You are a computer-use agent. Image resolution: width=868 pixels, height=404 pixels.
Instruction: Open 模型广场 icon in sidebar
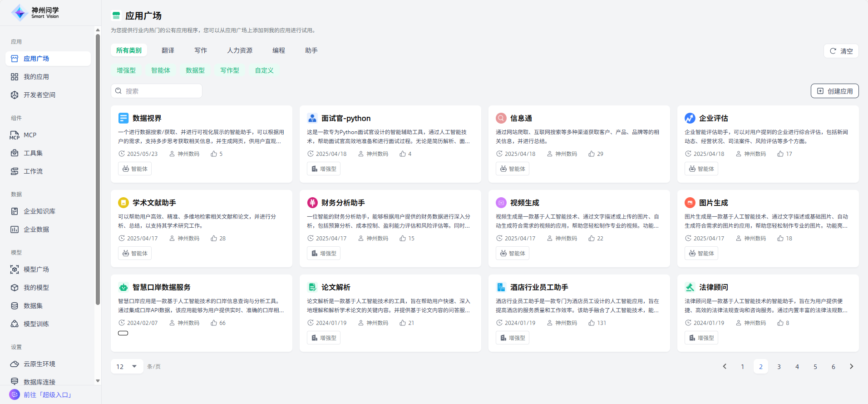[x=15, y=269]
